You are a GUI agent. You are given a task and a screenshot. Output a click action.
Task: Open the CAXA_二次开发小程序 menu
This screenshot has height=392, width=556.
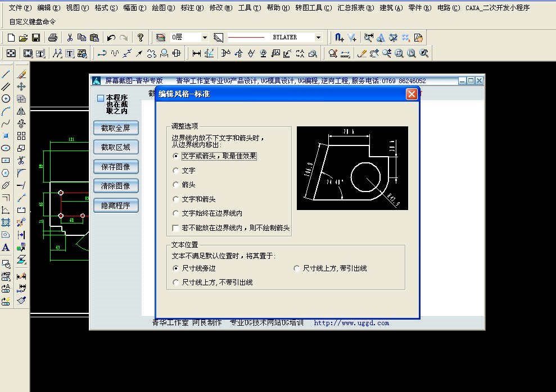[498, 7]
